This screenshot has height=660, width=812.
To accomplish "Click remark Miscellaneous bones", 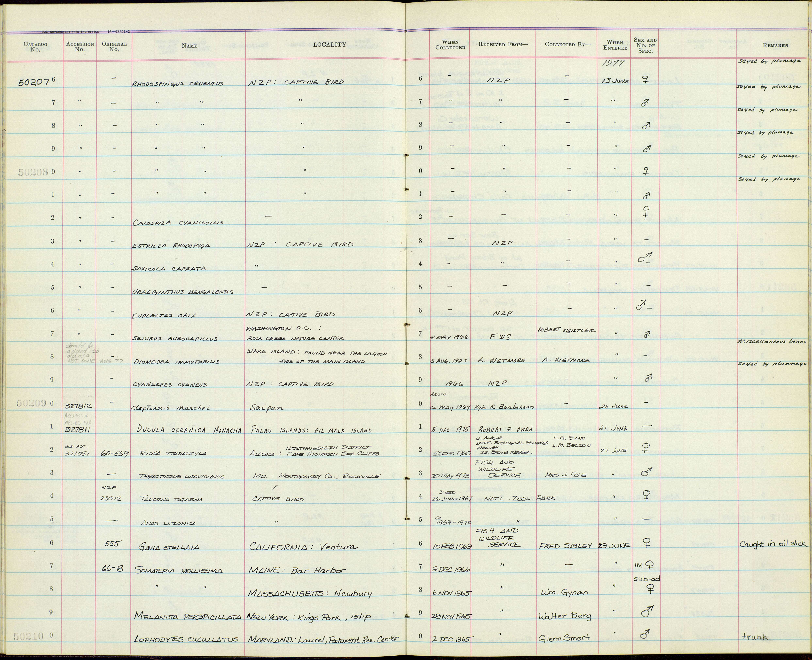I will (772, 341).
